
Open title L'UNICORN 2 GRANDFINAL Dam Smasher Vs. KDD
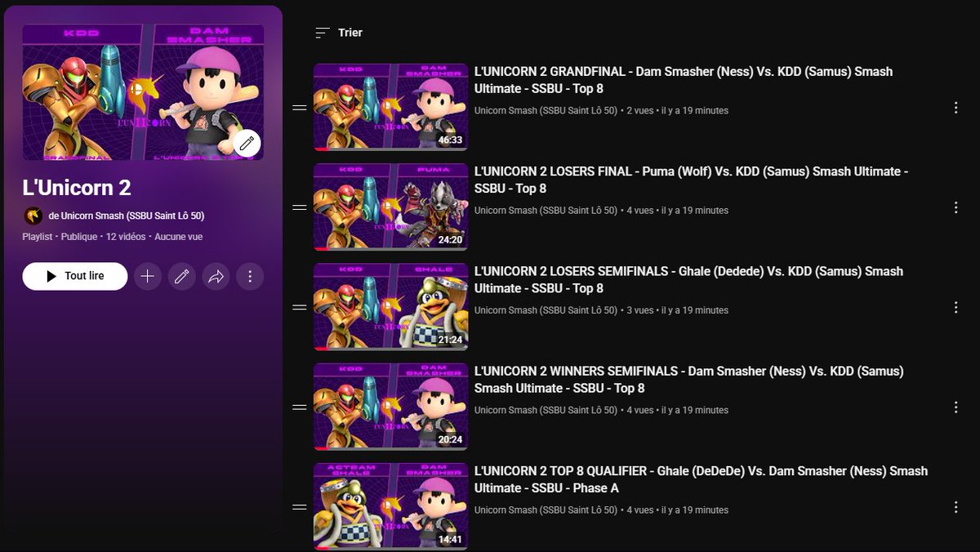[684, 80]
